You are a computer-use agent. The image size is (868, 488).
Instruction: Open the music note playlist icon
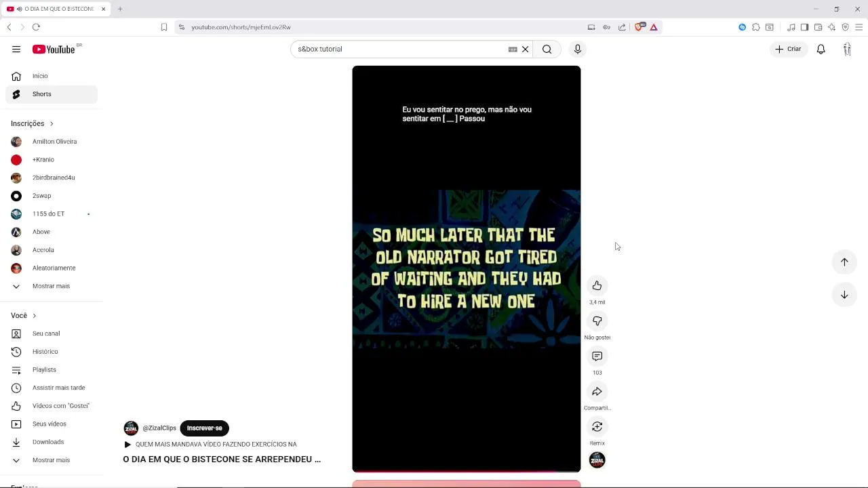point(791,27)
